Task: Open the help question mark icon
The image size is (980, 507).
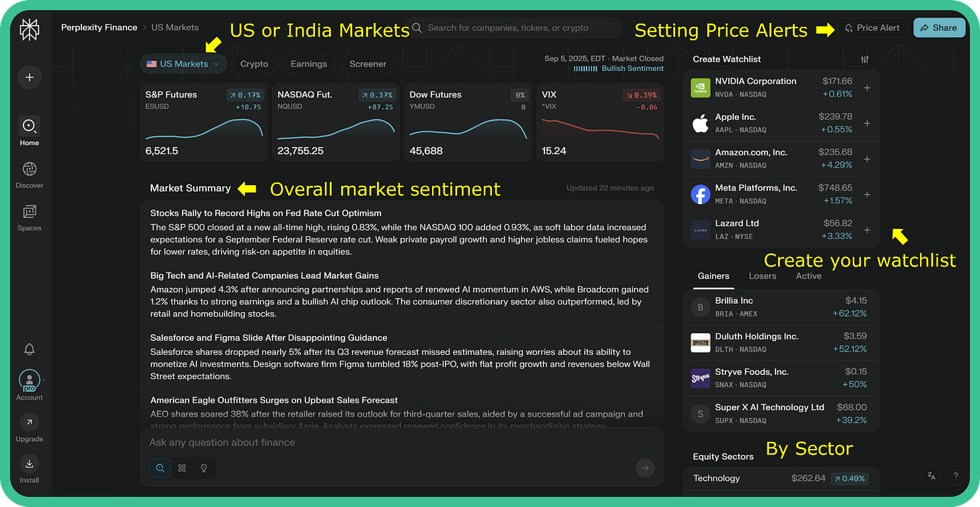Action: [956, 475]
